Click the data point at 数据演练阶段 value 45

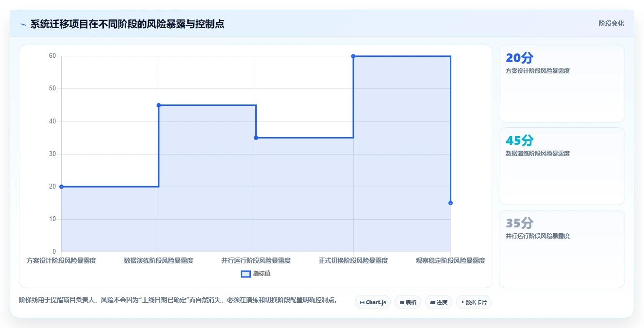159,105
